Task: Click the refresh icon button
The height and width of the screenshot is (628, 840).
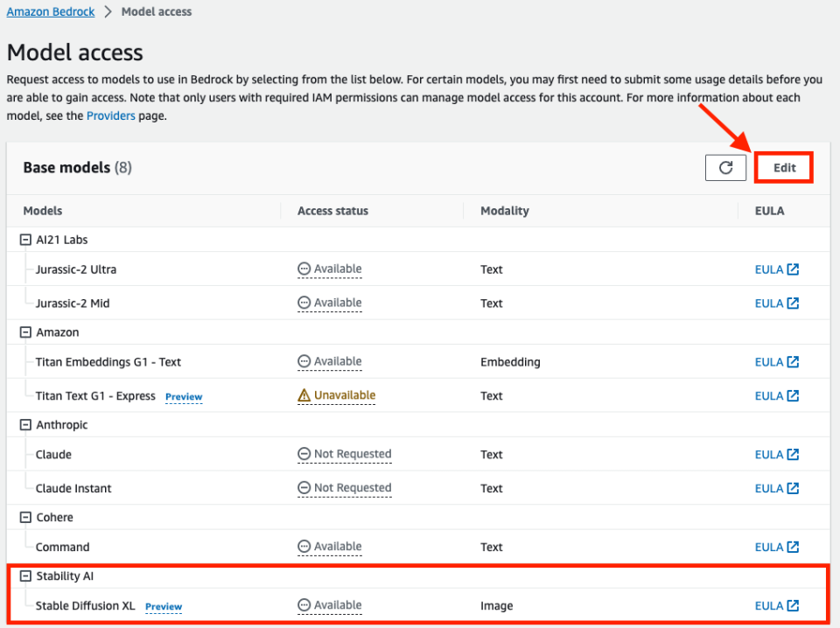Action: (x=725, y=167)
